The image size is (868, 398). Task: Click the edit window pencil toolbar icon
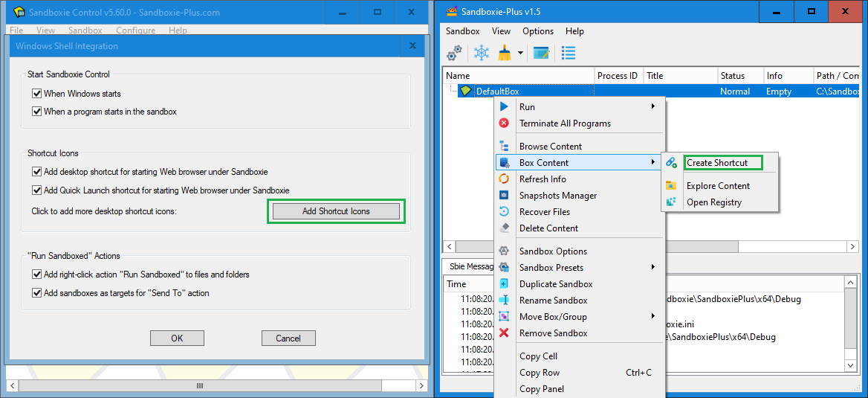(x=541, y=53)
